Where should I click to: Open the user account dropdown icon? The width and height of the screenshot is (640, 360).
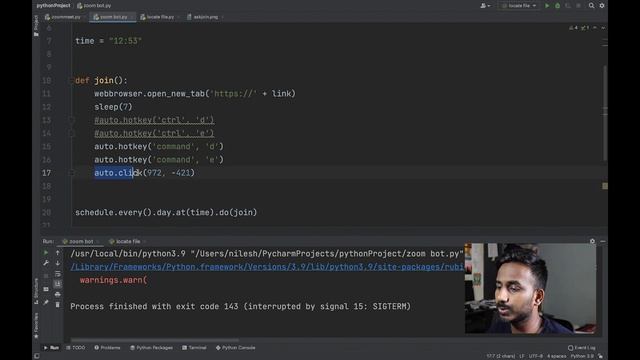click(485, 6)
